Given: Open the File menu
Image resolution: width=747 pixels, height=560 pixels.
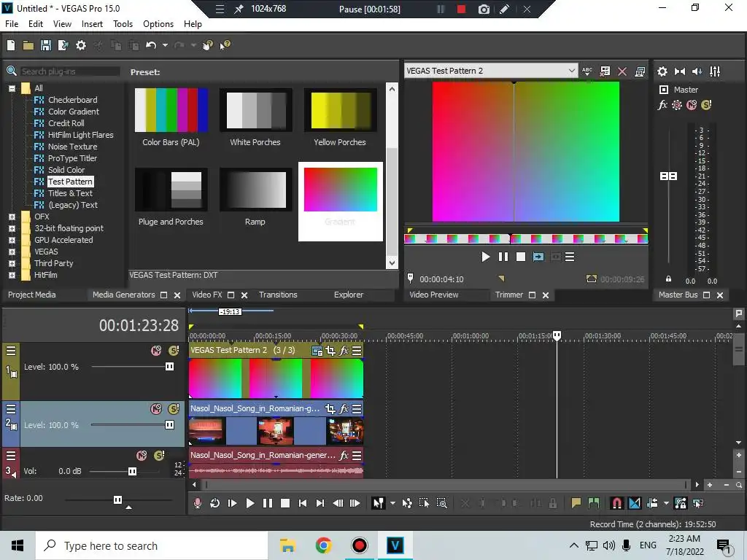Looking at the screenshot, I should (x=12, y=24).
